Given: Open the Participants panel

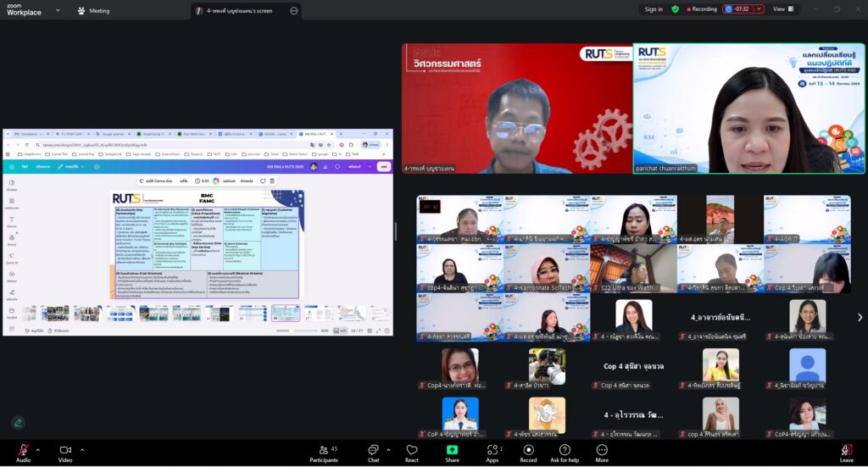Looking at the screenshot, I should point(324,453).
